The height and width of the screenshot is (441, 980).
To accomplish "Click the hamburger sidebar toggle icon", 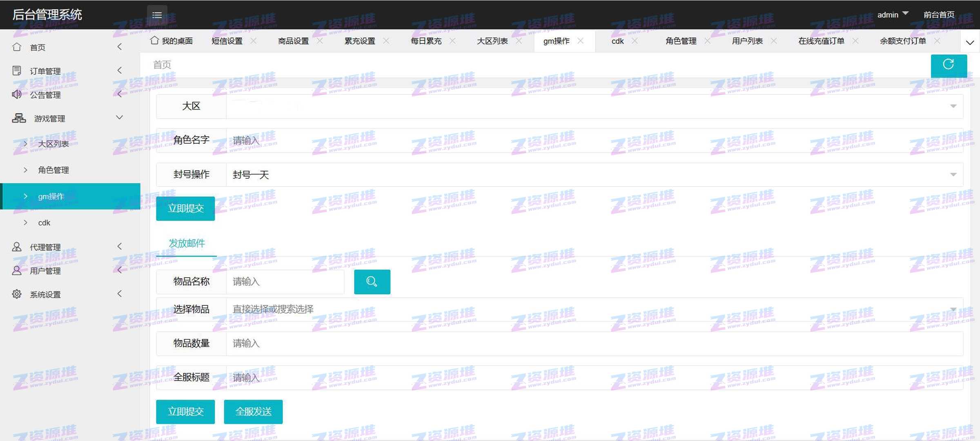I will [157, 15].
